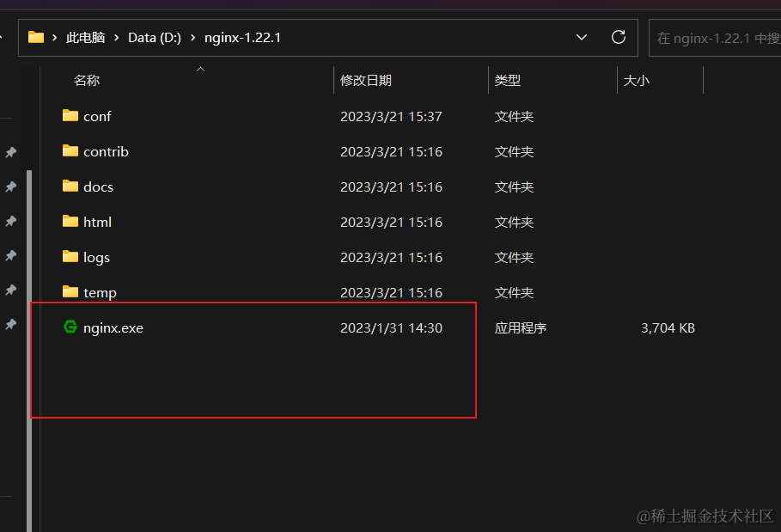The width and height of the screenshot is (781, 532).
Task: Click the date 2023/3/21 15:37 of conf
Action: (x=391, y=117)
